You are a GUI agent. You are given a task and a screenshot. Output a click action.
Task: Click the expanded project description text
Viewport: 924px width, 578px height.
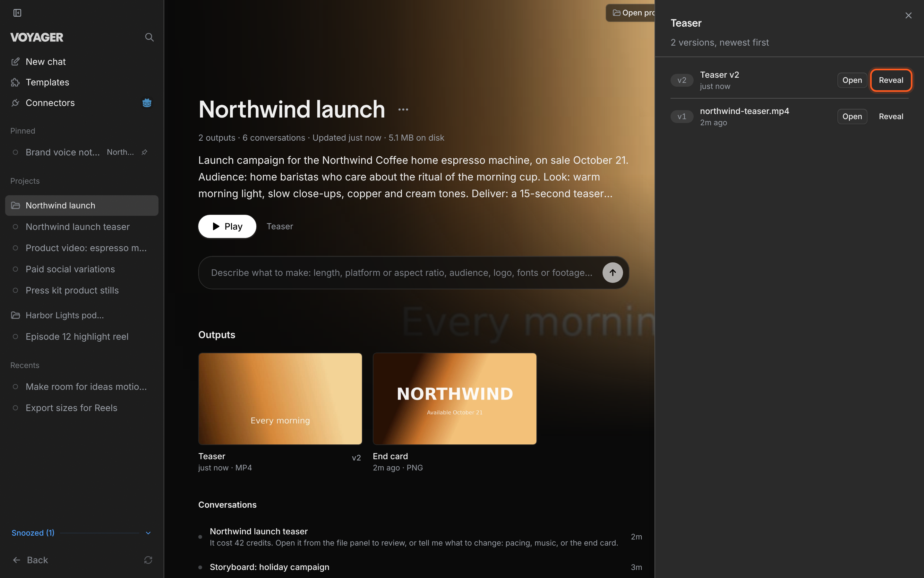pyautogui.click(x=414, y=177)
